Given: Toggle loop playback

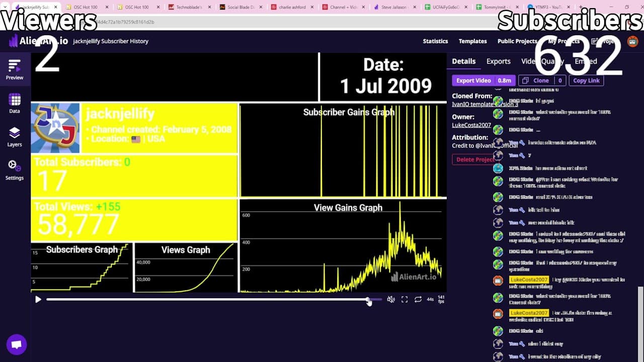Looking at the screenshot, I should [418, 300].
